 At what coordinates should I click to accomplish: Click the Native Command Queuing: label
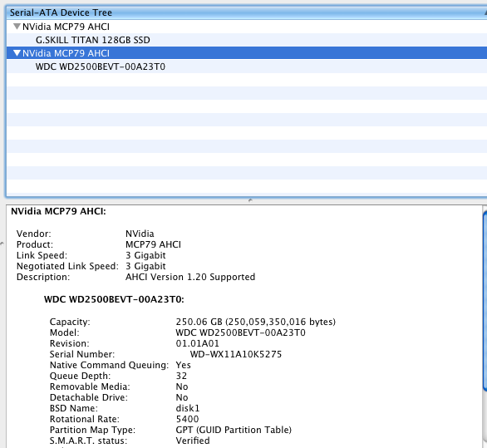click(x=110, y=365)
